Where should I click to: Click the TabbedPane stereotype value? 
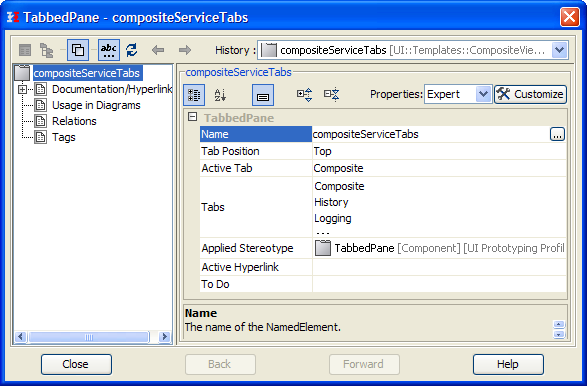pos(439,248)
